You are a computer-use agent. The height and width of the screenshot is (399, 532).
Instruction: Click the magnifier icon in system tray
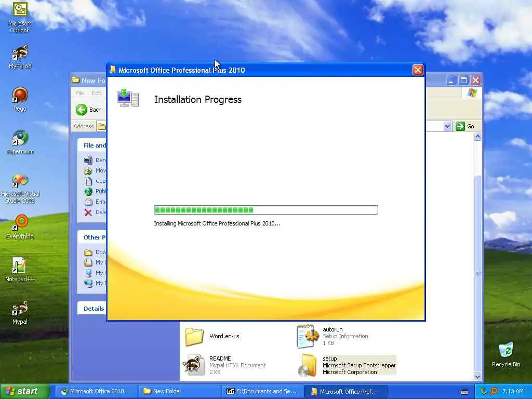494,392
